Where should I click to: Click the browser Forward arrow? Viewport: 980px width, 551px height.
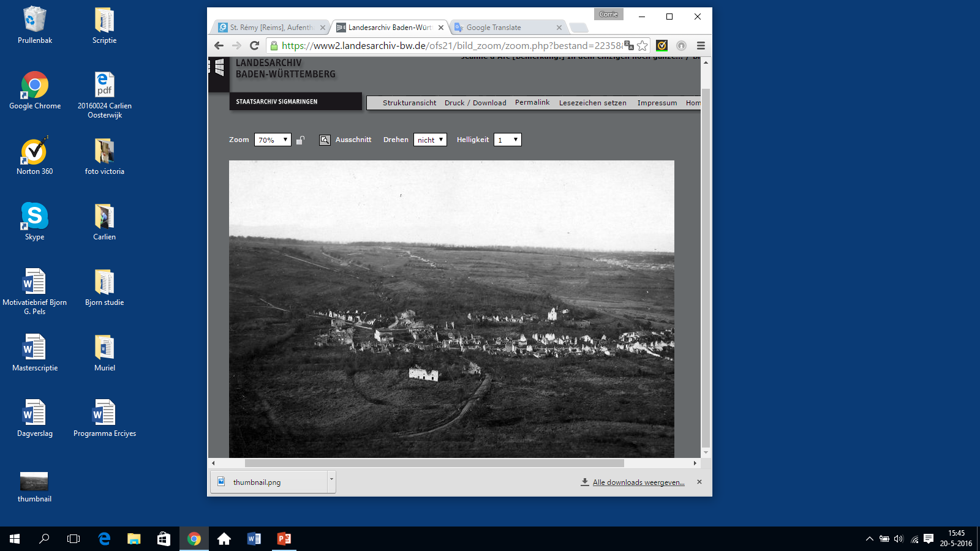236,45
